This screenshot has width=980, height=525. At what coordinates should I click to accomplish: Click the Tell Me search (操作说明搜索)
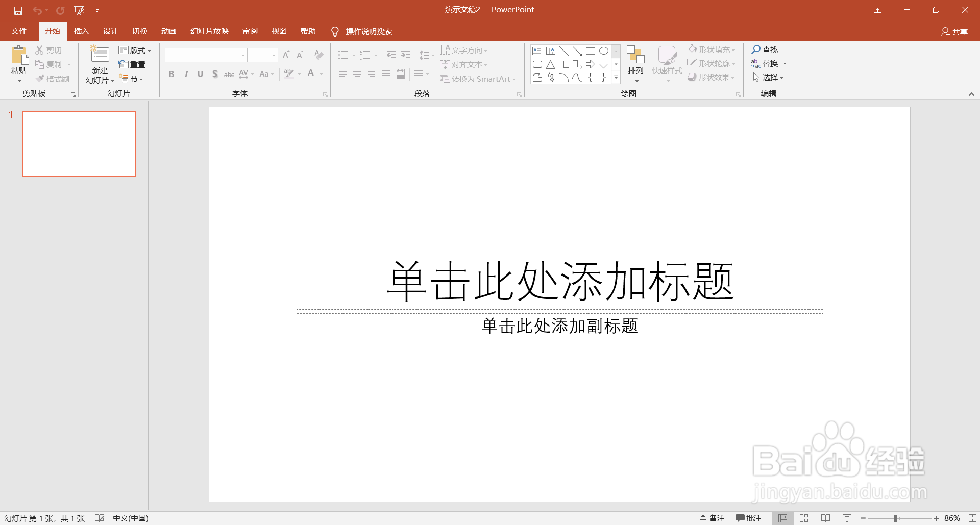pyautogui.click(x=362, y=32)
